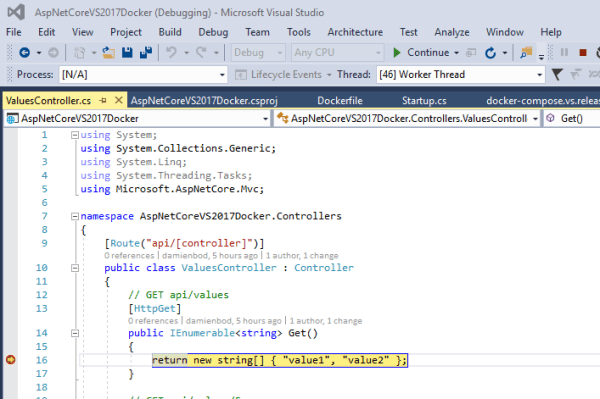The image size is (600, 399).
Task: Click the Lifecycle Events icon
Action: [x=240, y=75]
